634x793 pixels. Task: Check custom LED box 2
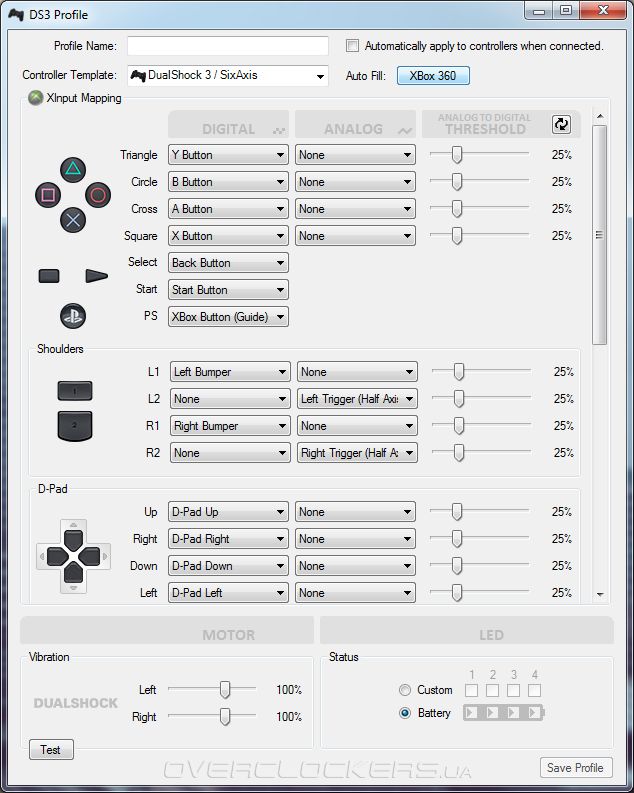492,690
